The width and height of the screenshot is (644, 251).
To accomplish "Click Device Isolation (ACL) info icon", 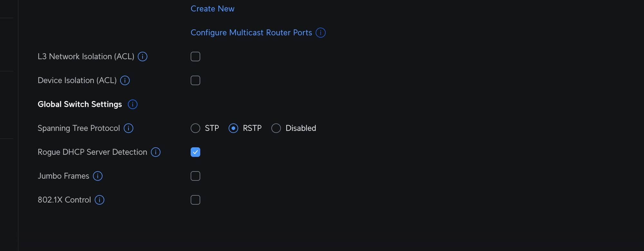I will point(125,80).
